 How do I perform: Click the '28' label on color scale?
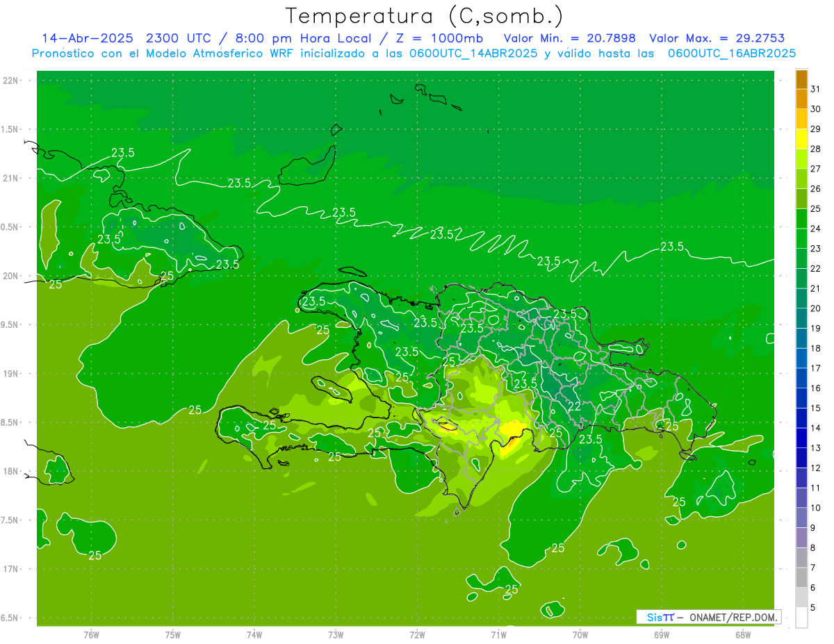pos(815,149)
